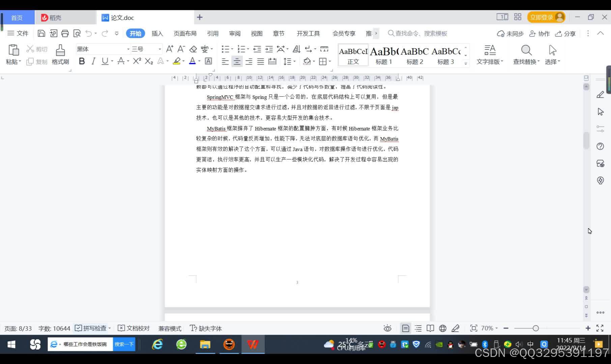Open the 文件 menu

click(x=18, y=33)
